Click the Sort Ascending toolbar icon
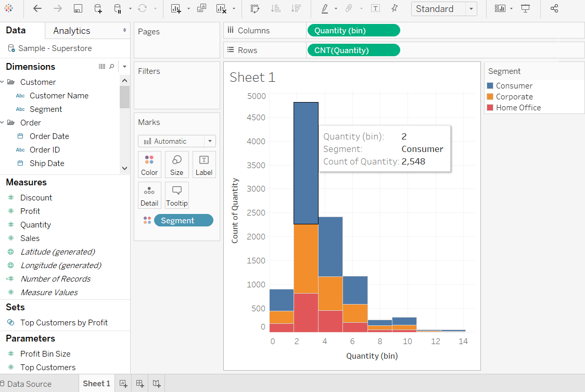 (276, 8)
